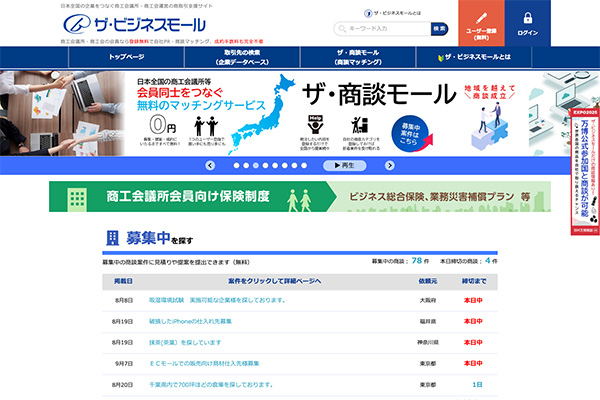The width and height of the screenshot is (600, 400).
Task: Open the 商工会議所会員向け保険制度 green banner
Action: [x=300, y=196]
